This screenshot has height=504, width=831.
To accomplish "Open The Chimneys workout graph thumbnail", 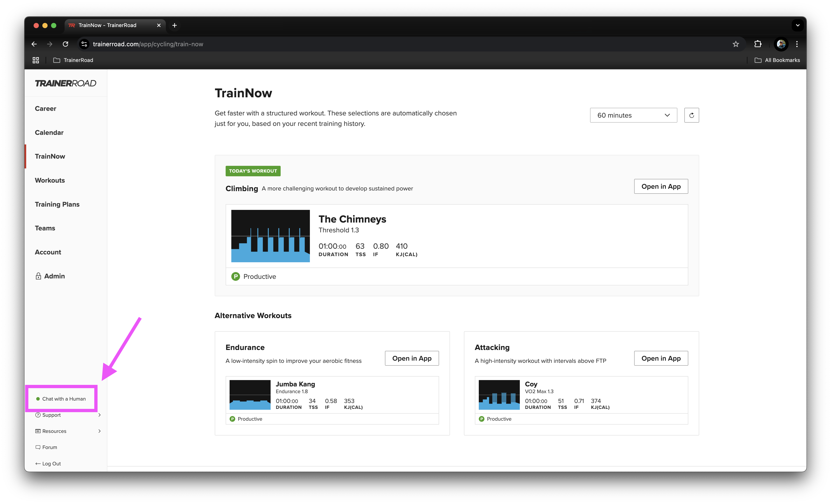I will click(270, 236).
